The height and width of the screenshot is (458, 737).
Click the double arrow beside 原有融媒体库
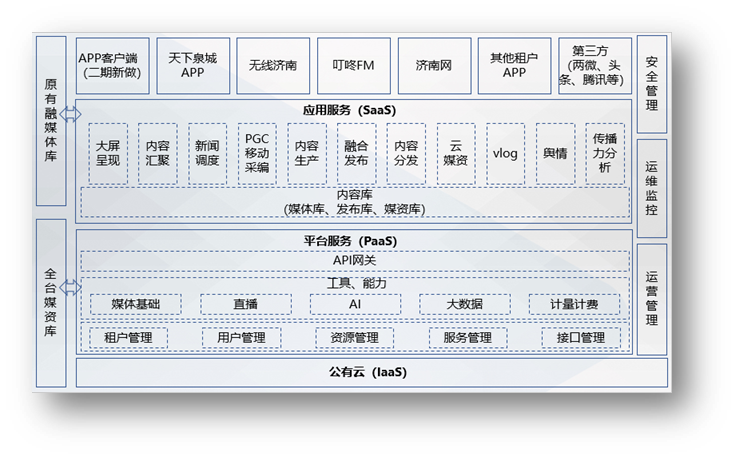(x=71, y=112)
